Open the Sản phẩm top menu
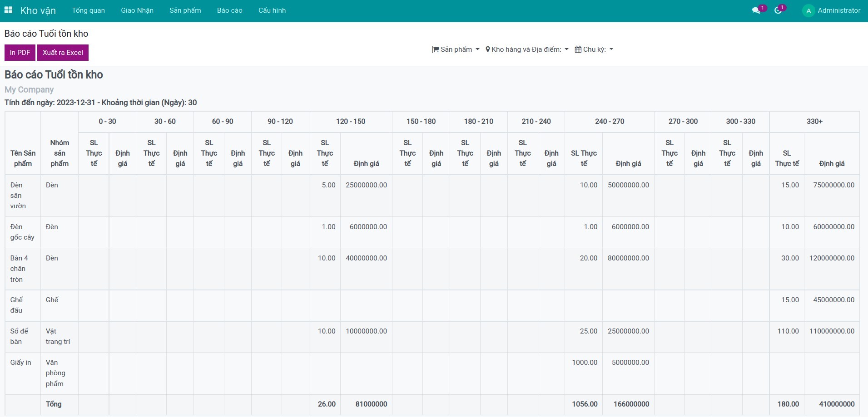Image resolution: width=868 pixels, height=417 pixels. point(185,10)
